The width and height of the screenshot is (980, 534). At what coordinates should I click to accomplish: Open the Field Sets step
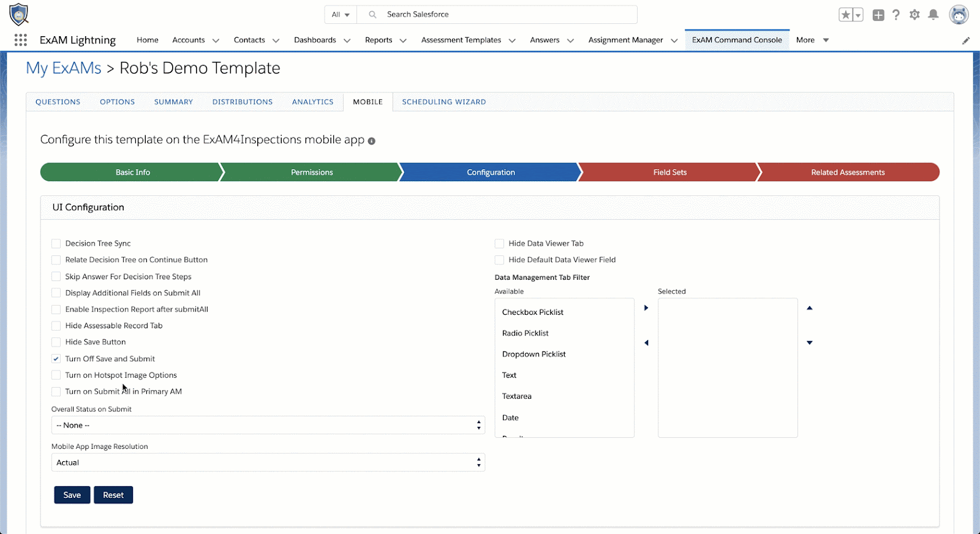click(x=670, y=173)
